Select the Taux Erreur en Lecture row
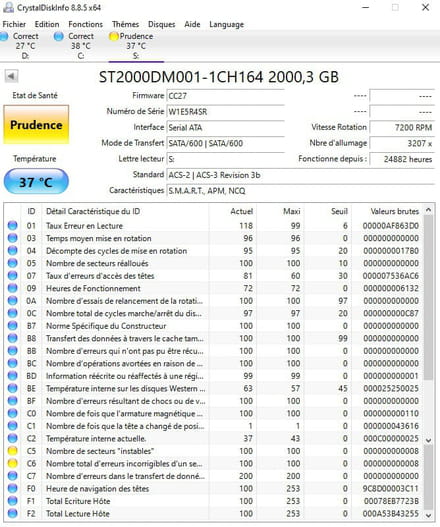 click(x=214, y=226)
